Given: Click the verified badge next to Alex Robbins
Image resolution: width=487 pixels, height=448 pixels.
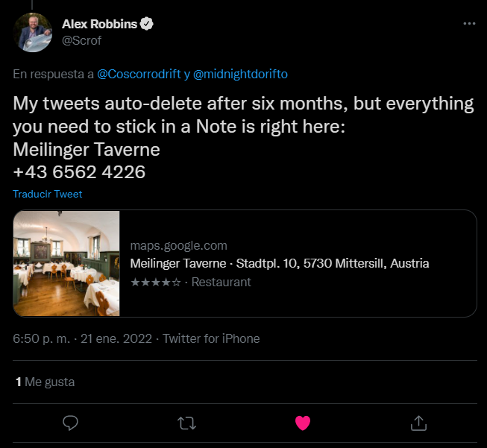Looking at the screenshot, I should point(147,24).
